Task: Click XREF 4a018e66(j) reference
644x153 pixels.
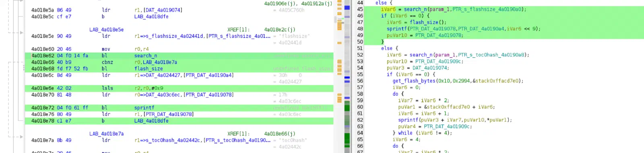Action: (x=279, y=134)
